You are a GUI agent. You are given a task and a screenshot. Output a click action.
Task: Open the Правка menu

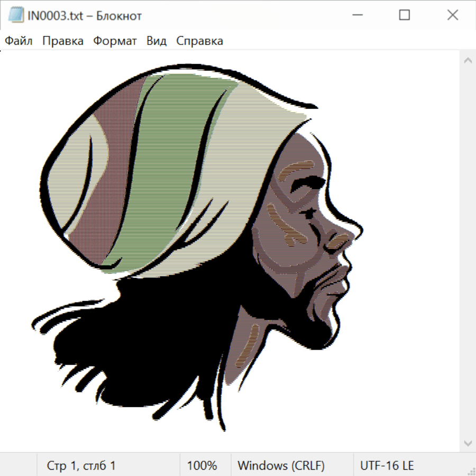(x=62, y=41)
